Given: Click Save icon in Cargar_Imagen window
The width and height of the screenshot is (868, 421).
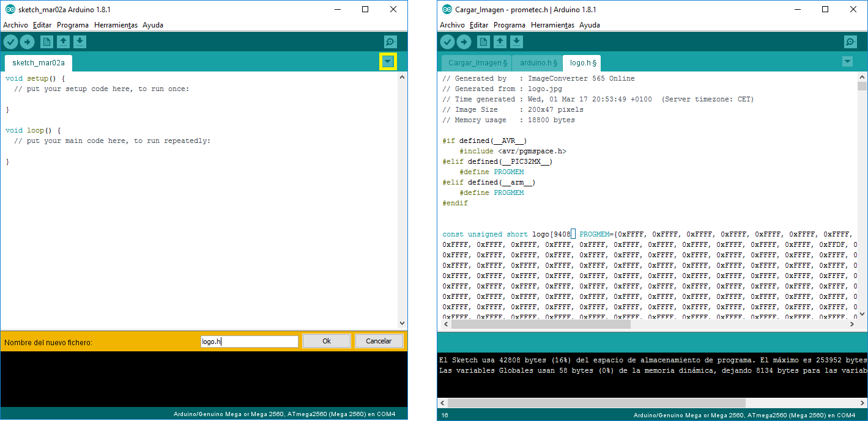Looking at the screenshot, I should (x=516, y=42).
